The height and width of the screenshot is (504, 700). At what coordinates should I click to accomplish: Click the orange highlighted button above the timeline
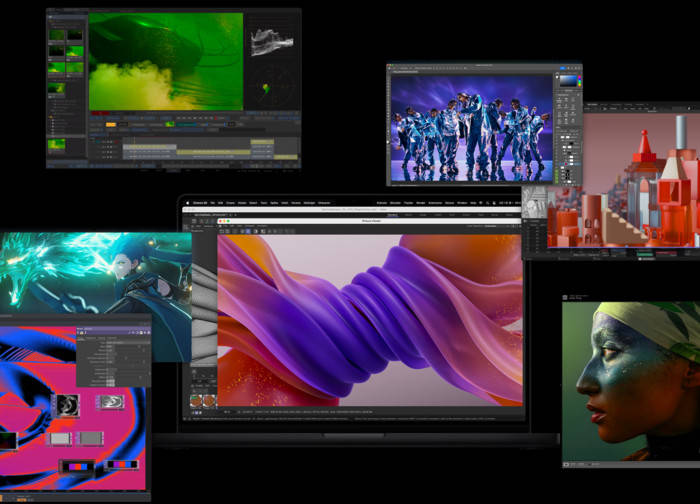click(x=111, y=124)
